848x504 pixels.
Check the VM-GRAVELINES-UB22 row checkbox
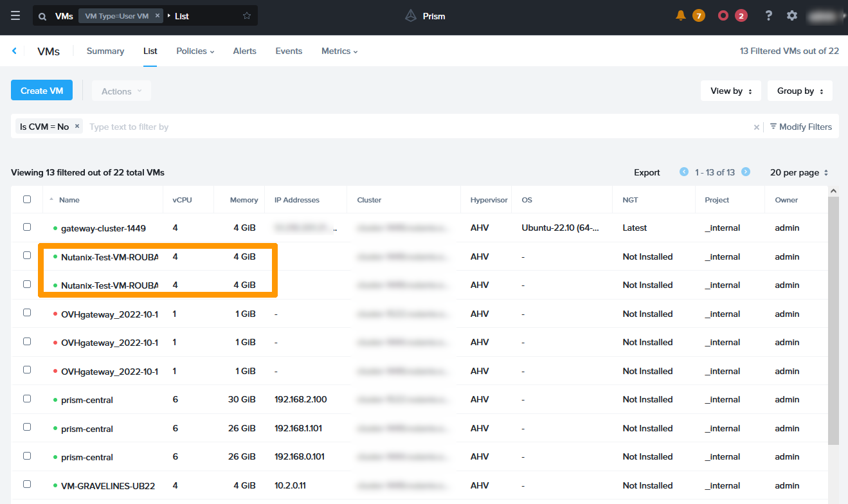[27, 485]
